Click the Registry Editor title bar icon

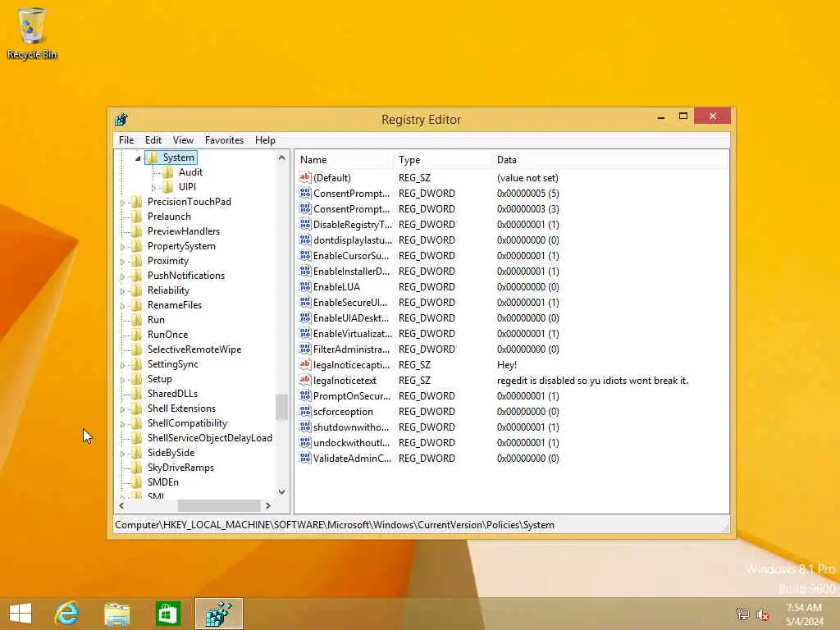(121, 119)
